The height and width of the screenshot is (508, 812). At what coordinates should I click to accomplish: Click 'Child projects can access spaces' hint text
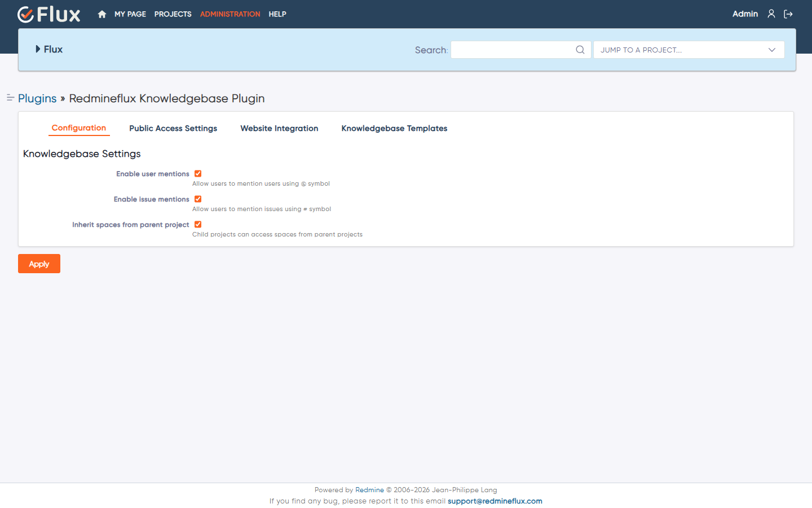[x=277, y=234]
